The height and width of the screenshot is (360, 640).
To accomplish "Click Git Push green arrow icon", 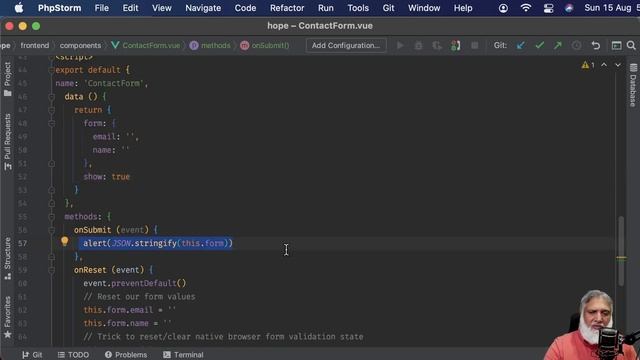I will click(x=558, y=45).
